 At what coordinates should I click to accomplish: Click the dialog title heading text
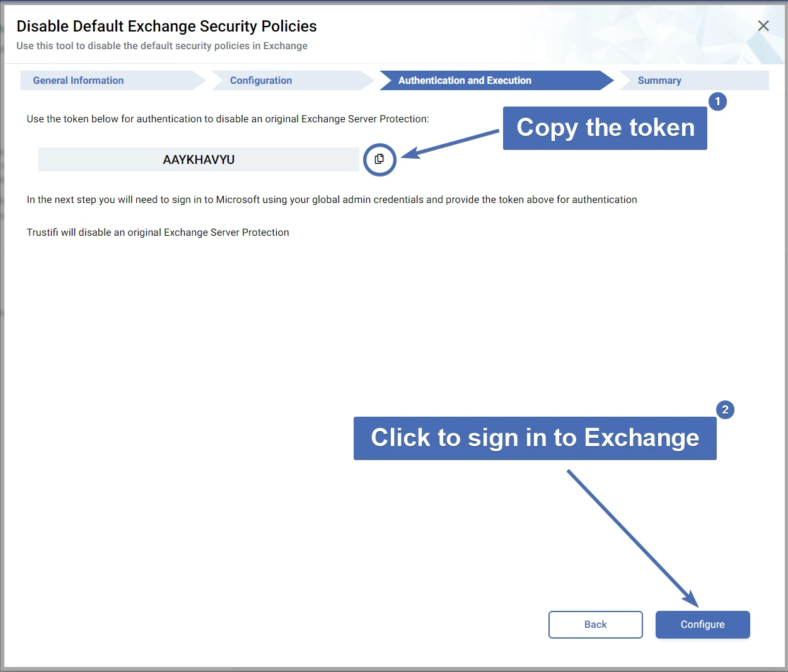click(166, 26)
